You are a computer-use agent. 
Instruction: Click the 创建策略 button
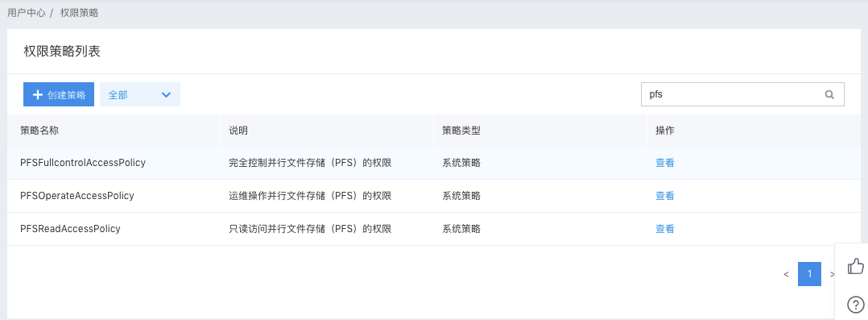tap(59, 94)
